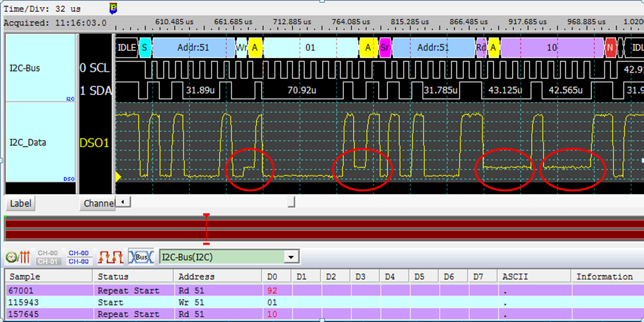The height and width of the screenshot is (322, 644).
Task: Click the 01 data byte segment
Action: (x=311, y=48)
